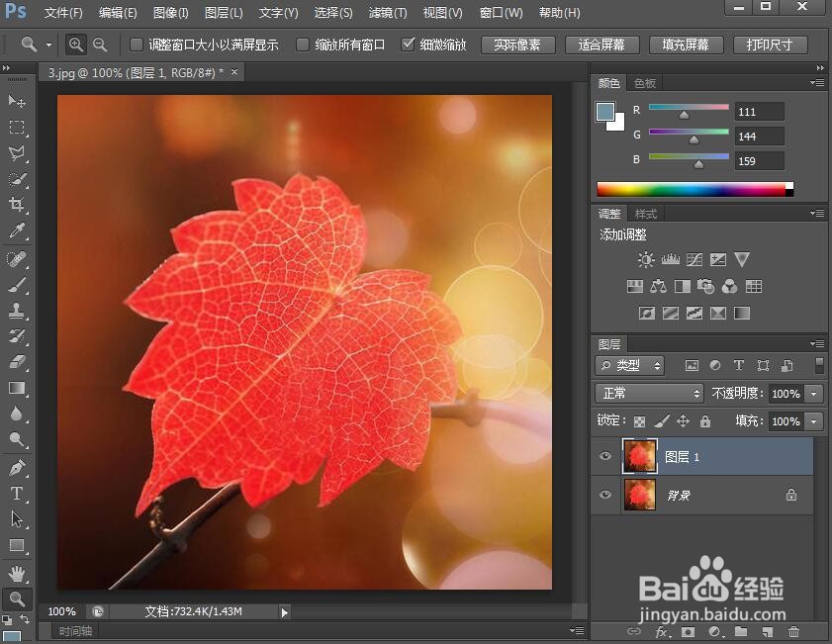Select the Polygonal Lasso tool

coord(17,153)
